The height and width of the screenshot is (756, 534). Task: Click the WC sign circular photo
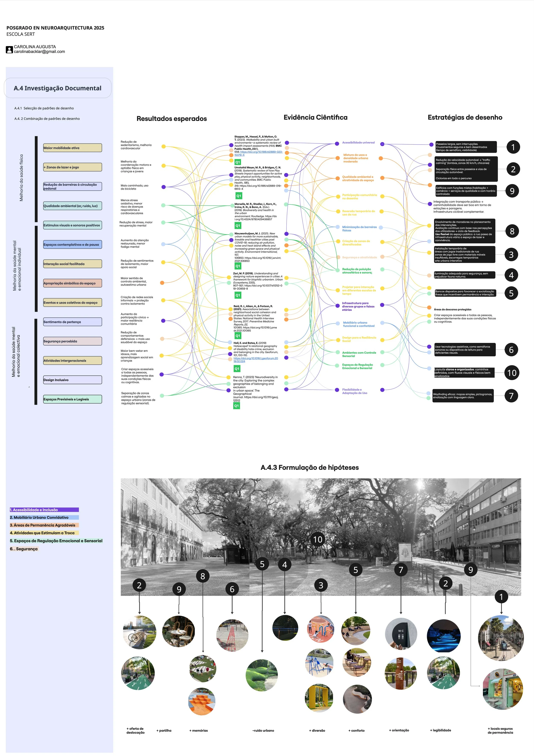tap(401, 634)
